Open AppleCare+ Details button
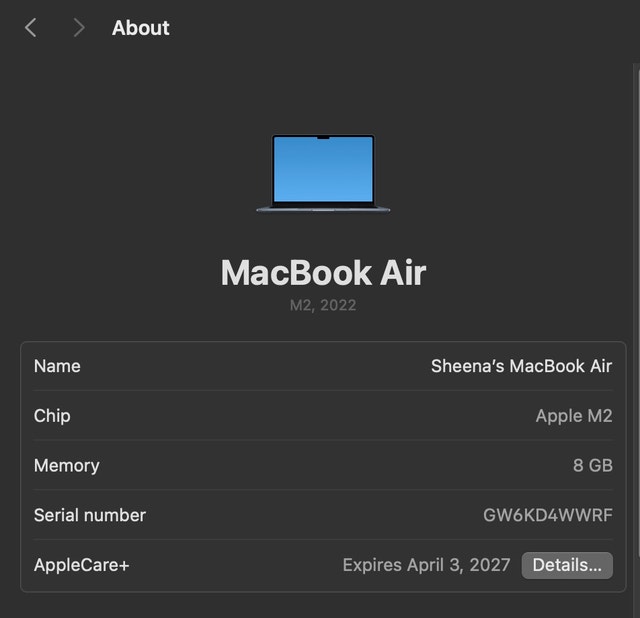 [567, 565]
